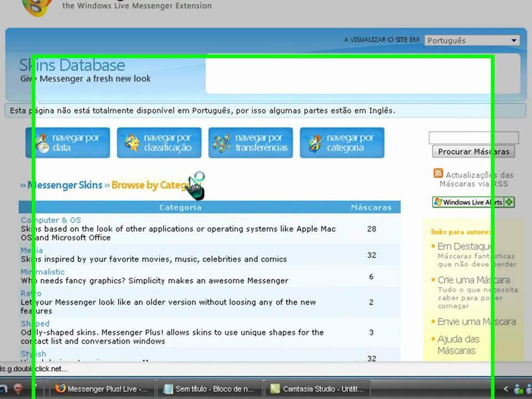Click the red skull quick launch icon

pyautogui.click(x=18, y=389)
